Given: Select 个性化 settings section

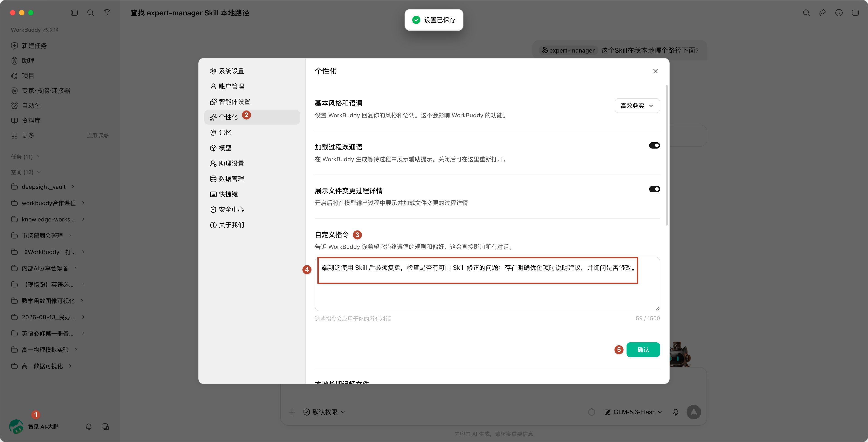Looking at the screenshot, I should point(252,117).
